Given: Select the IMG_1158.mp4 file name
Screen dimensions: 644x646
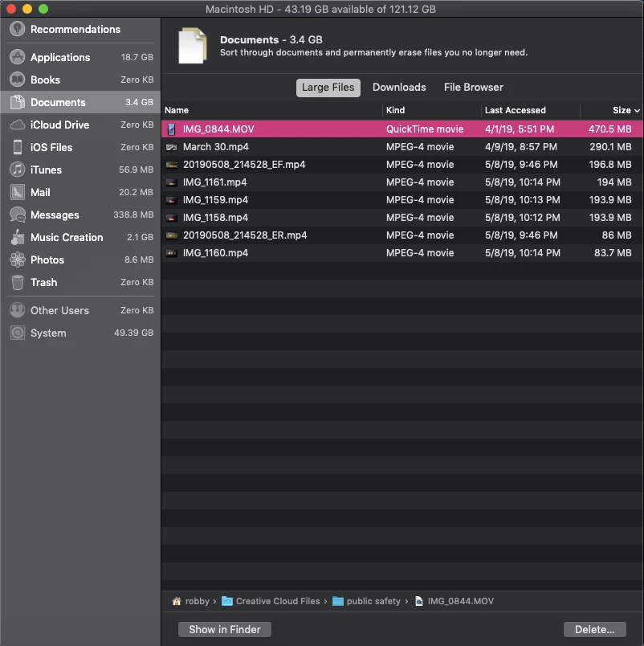Looking at the screenshot, I should coord(215,218).
